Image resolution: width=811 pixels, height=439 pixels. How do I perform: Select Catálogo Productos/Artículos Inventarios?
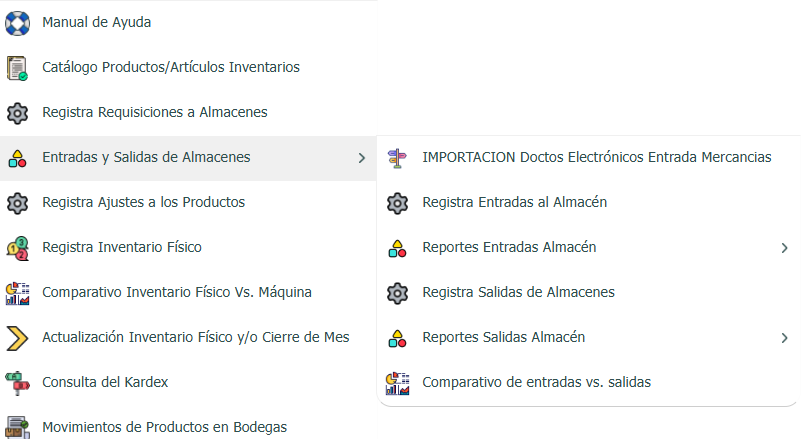click(170, 67)
